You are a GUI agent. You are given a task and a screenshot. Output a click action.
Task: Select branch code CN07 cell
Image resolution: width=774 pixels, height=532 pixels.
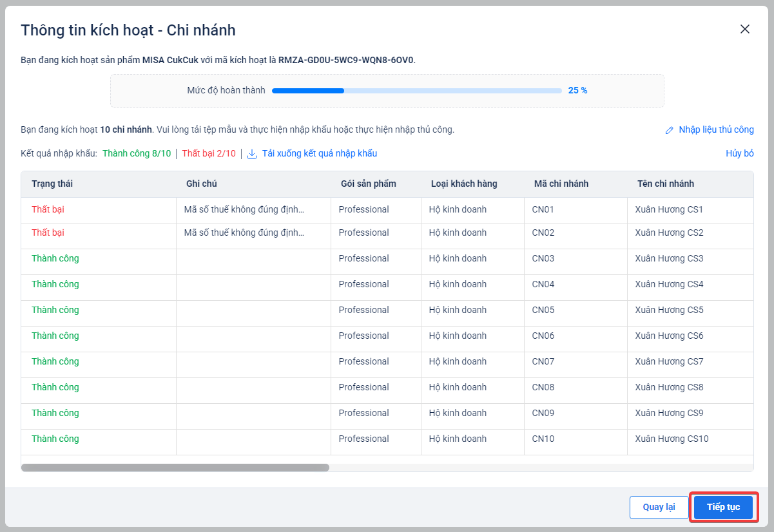tap(543, 361)
